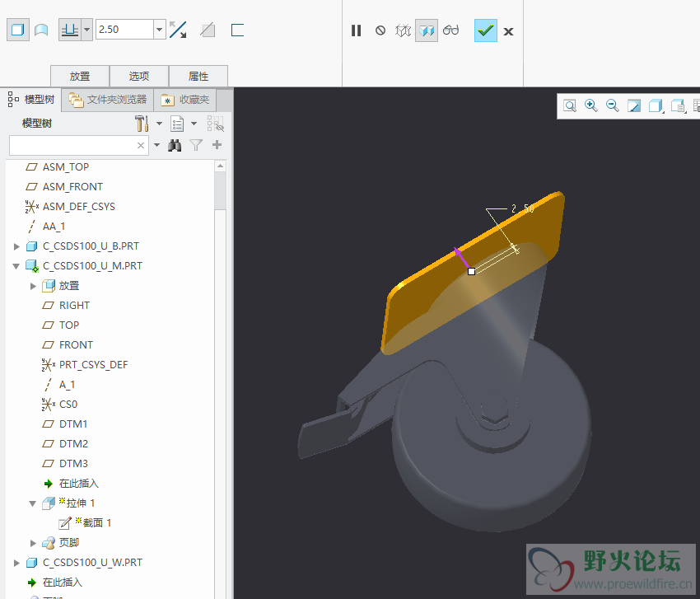
Task: Open the 放置 tab
Action: pyautogui.click(x=80, y=76)
